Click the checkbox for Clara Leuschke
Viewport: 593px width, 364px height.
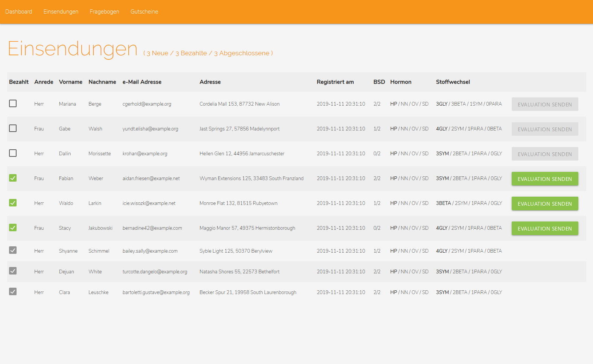(13, 291)
